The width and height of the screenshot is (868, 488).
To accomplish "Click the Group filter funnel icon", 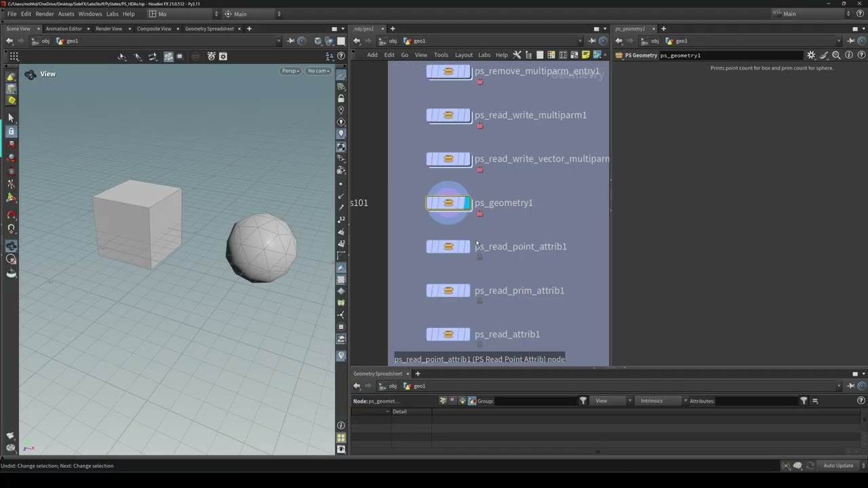I will (583, 401).
